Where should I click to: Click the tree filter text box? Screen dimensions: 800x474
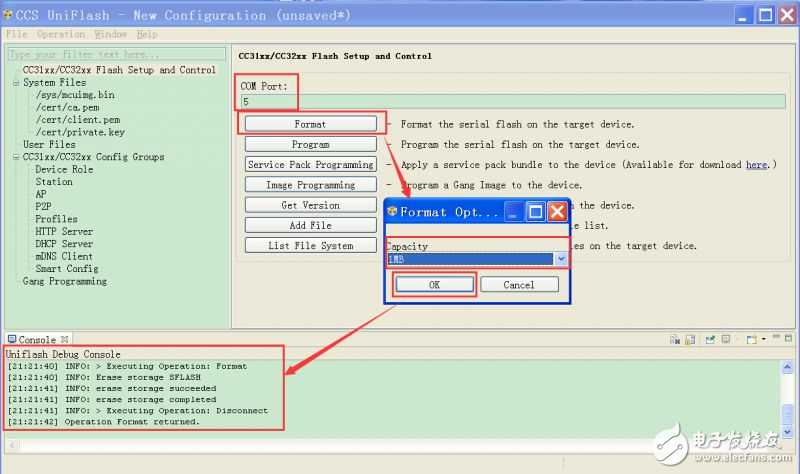[x=117, y=54]
